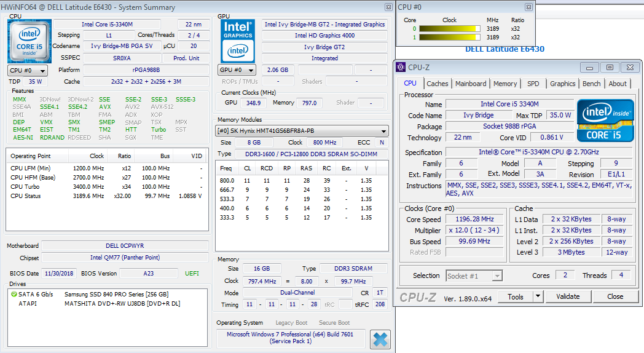Switch to the Graphics tab

click(x=563, y=84)
